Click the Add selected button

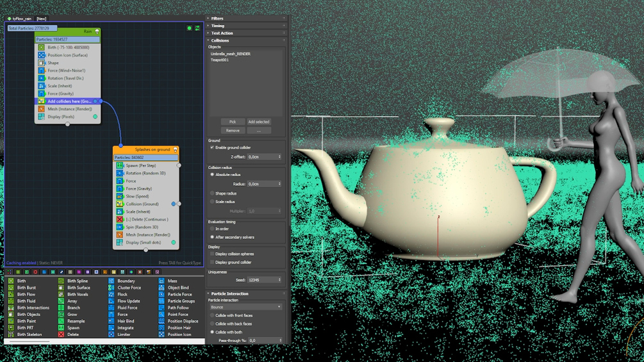259,122
